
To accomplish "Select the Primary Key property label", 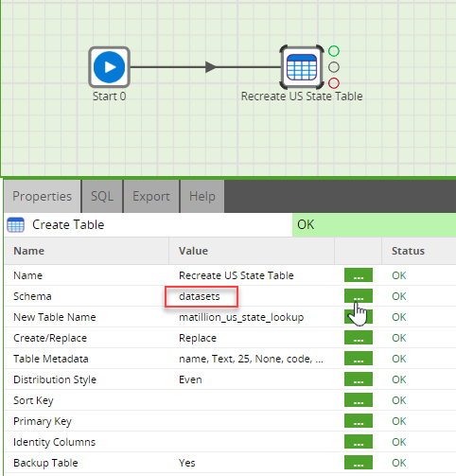I will [43, 421].
